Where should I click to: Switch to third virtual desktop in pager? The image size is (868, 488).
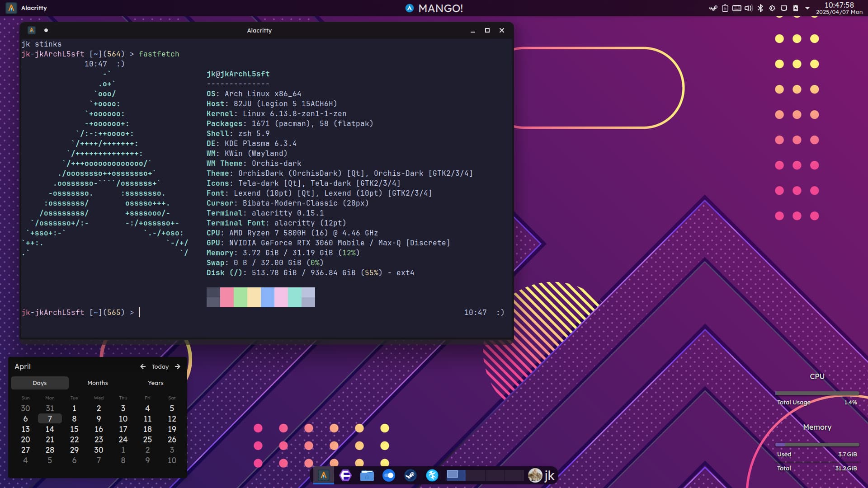(x=495, y=475)
